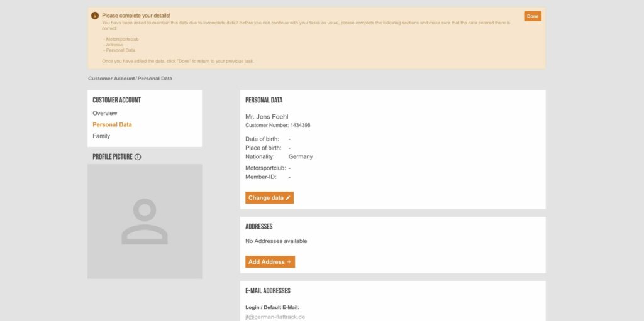Click the pencil icon on Change data
The height and width of the screenshot is (321, 644).
click(288, 198)
